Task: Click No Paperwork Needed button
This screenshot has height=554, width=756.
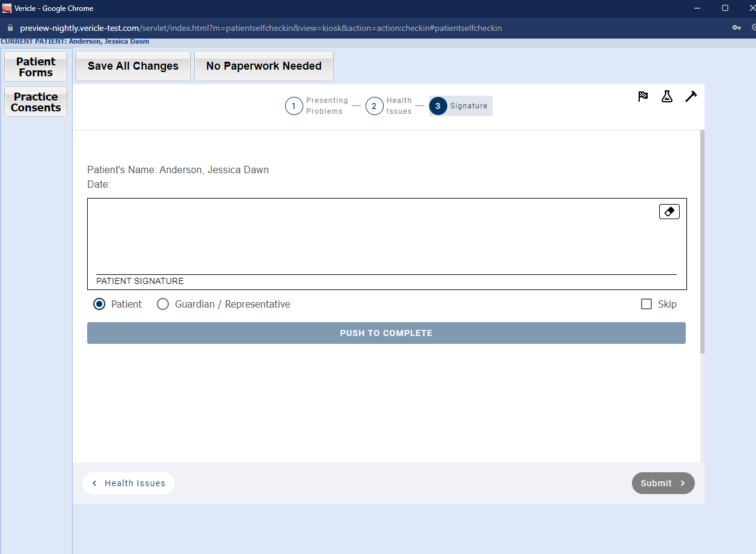Action: pyautogui.click(x=263, y=66)
